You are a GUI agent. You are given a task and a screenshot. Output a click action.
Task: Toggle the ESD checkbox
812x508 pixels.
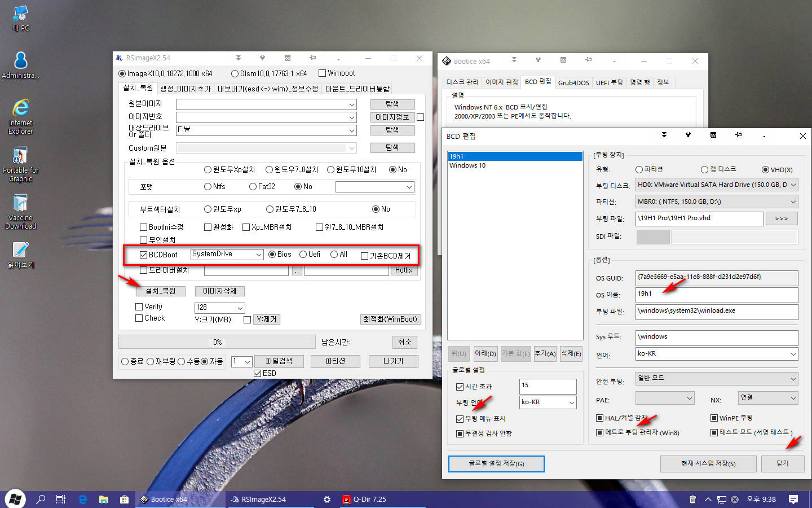[257, 373]
